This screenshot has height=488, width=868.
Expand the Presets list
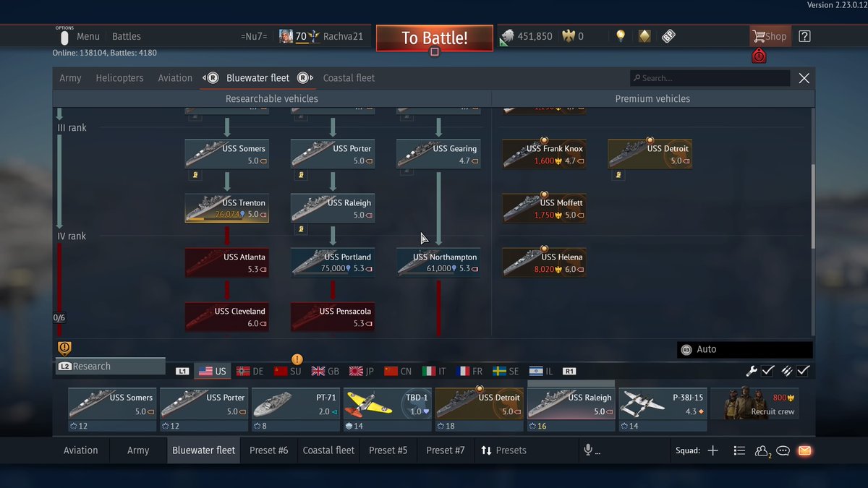[503, 450]
